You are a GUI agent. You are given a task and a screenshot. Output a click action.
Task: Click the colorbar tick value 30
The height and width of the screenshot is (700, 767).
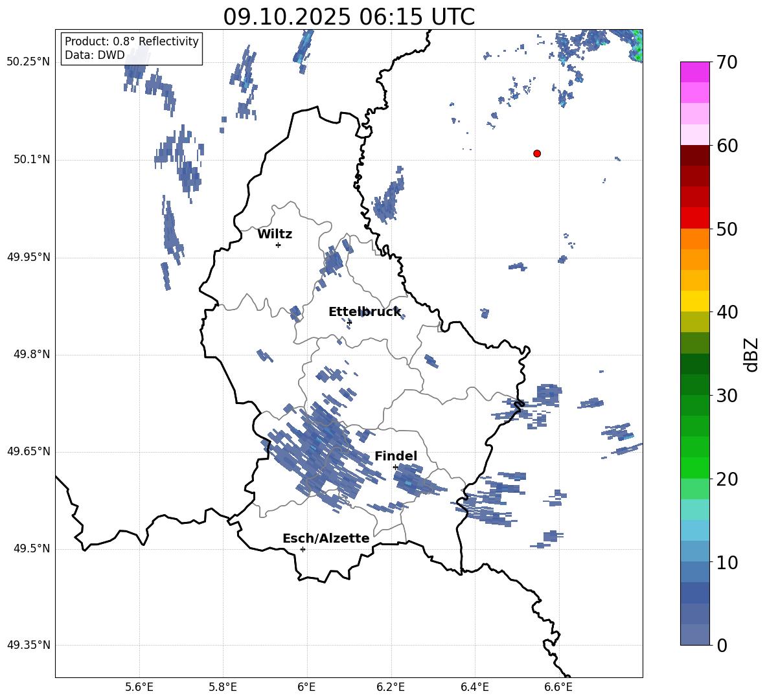click(x=727, y=396)
